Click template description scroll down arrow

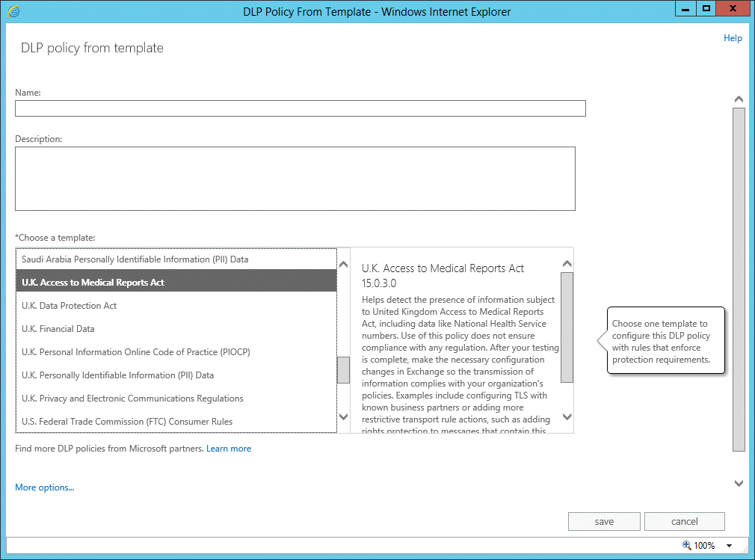coord(567,416)
